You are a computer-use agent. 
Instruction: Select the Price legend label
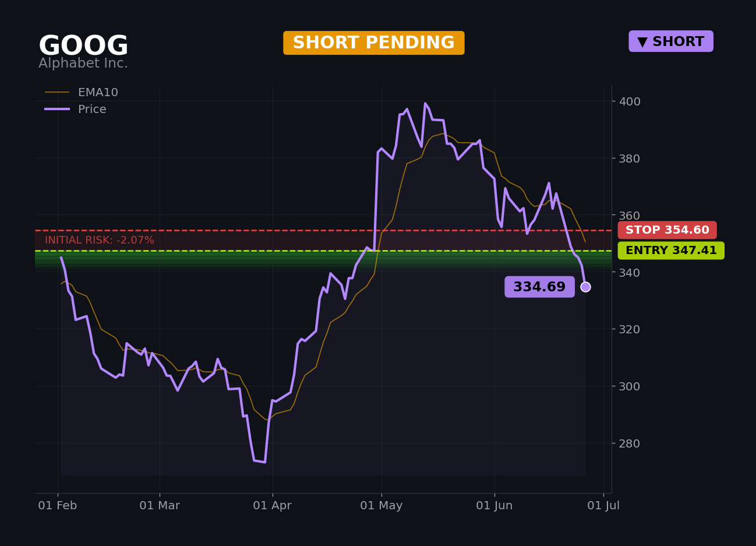[92, 110]
